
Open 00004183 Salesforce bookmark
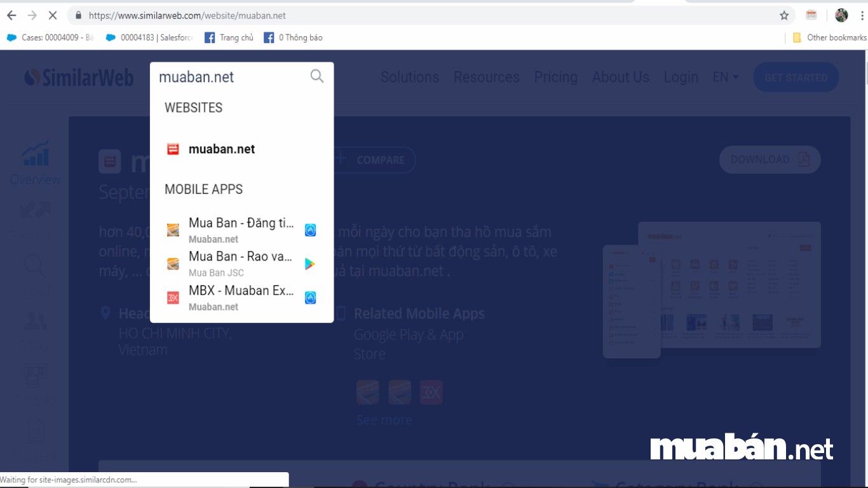click(x=149, y=37)
